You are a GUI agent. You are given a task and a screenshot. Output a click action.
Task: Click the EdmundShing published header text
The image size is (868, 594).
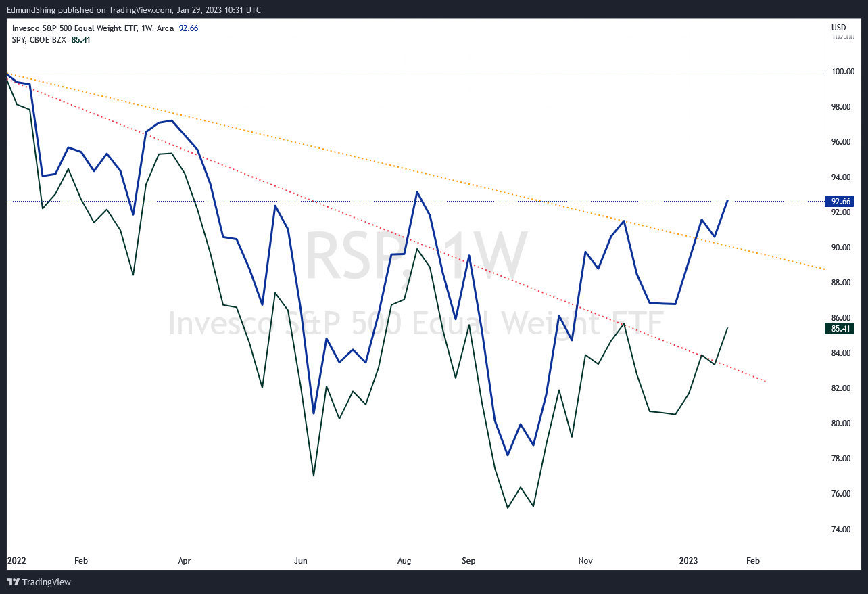pos(135,9)
